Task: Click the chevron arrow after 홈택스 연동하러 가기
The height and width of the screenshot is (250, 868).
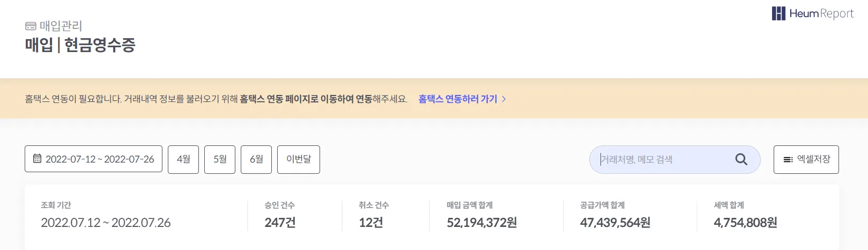Action: click(x=504, y=99)
